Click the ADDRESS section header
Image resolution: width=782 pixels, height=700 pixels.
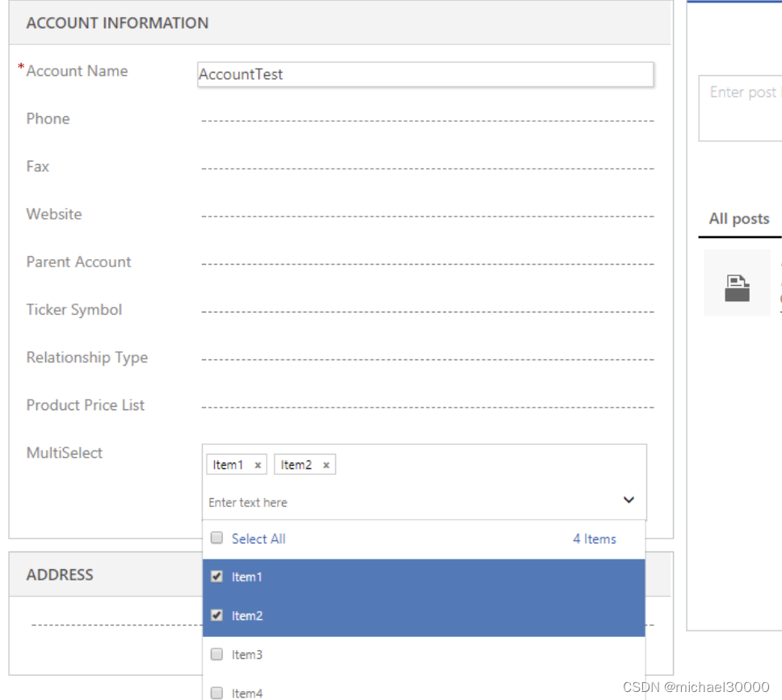click(x=60, y=574)
